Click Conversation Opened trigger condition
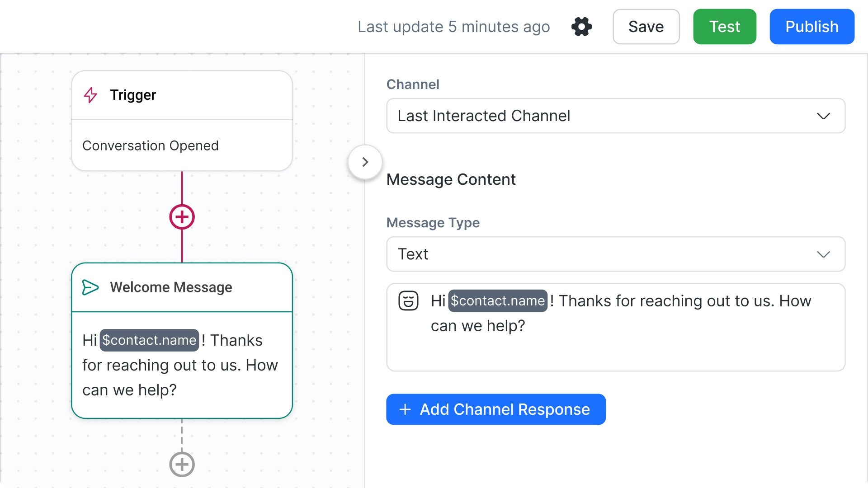 click(151, 145)
